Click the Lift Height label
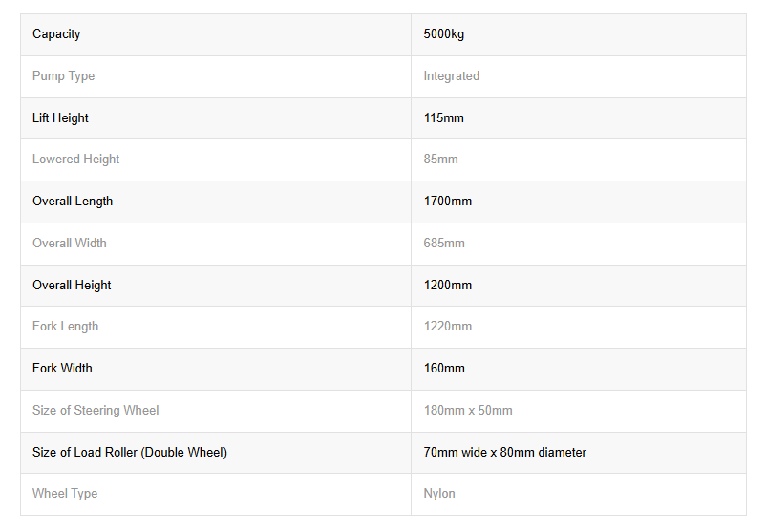 click(x=60, y=118)
